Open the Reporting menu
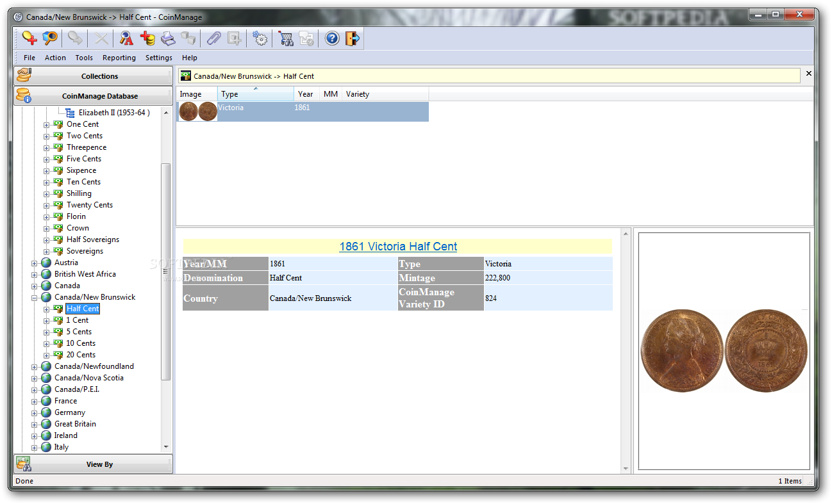The width and height of the screenshot is (832, 504). pos(119,58)
